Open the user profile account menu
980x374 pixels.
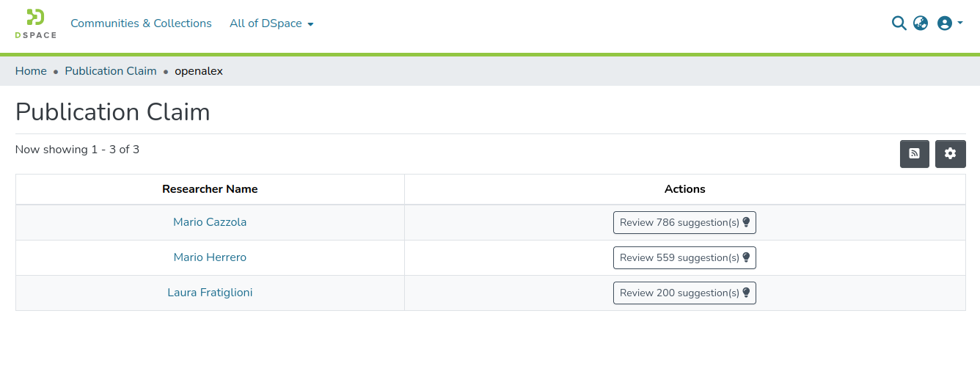coord(949,23)
